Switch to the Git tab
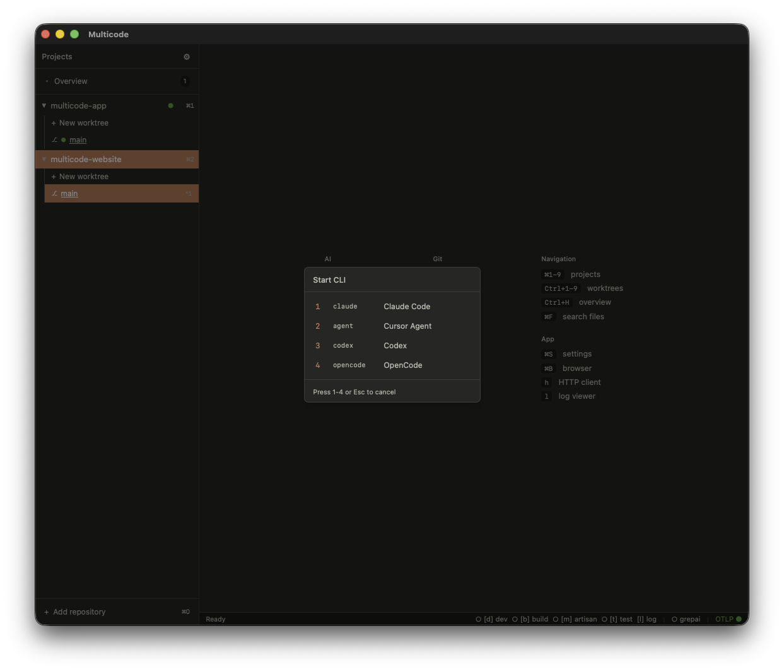Viewport: 784px width, 672px height. point(438,259)
